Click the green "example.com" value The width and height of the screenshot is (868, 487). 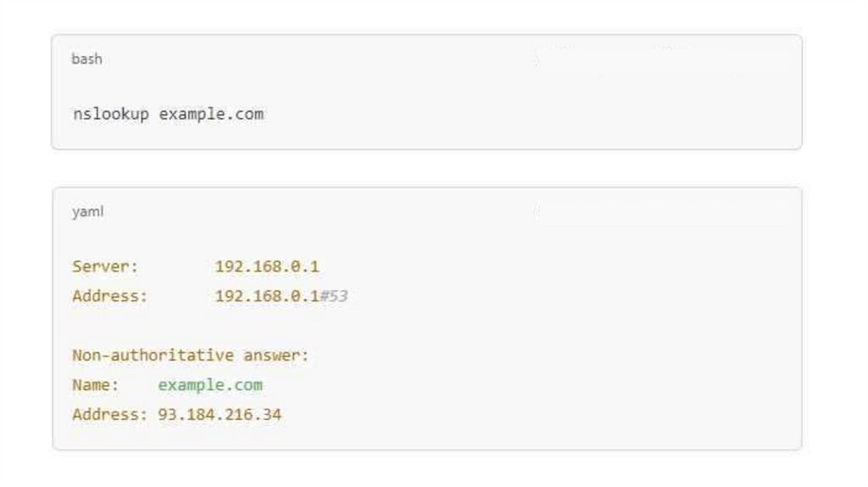[210, 385]
